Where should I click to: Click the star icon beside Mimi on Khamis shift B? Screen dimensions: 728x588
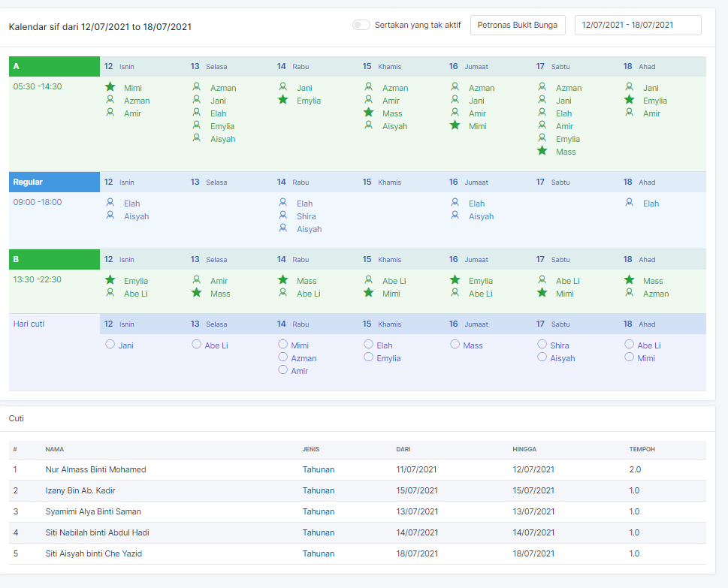click(369, 292)
